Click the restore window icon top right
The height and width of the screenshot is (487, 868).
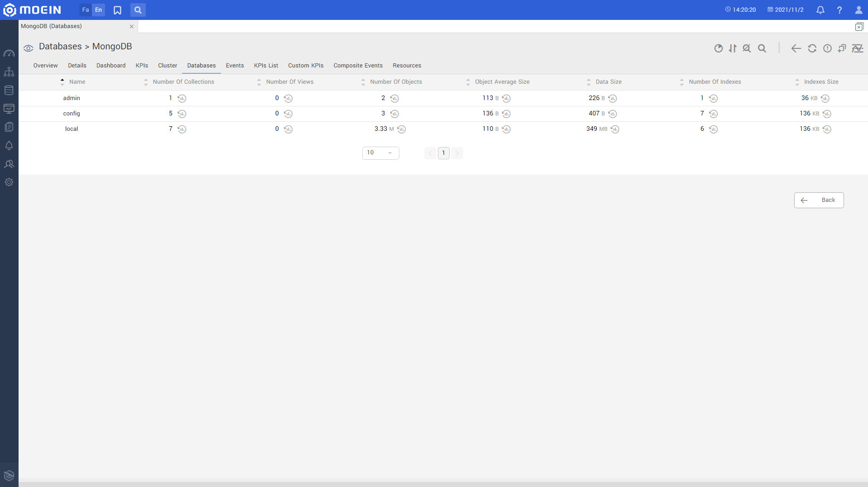coord(859,27)
